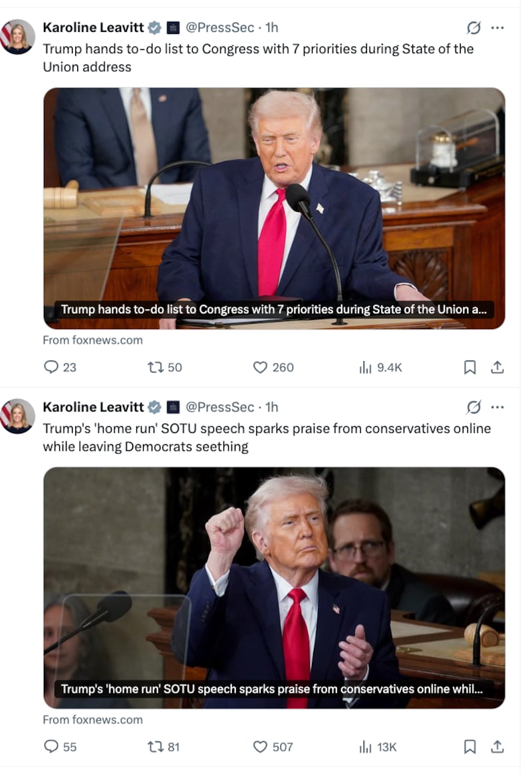Open article image of Trump raising fist

274,587
